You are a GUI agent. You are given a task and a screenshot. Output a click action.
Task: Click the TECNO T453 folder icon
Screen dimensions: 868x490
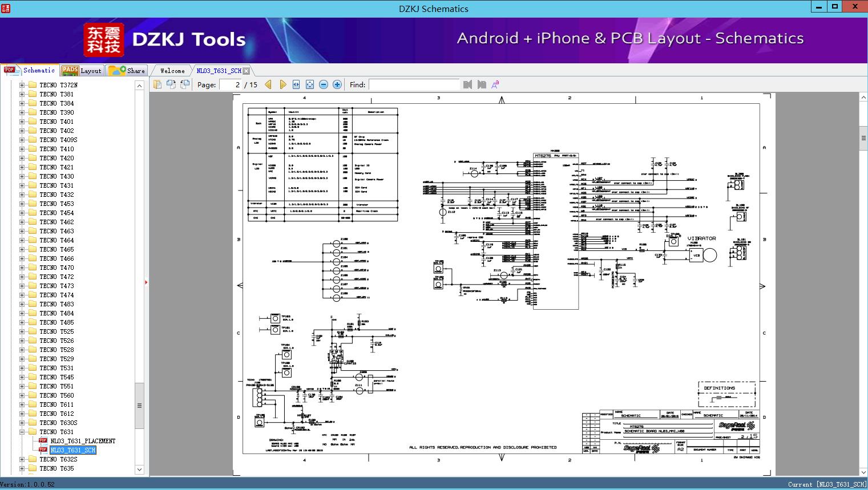click(33, 204)
